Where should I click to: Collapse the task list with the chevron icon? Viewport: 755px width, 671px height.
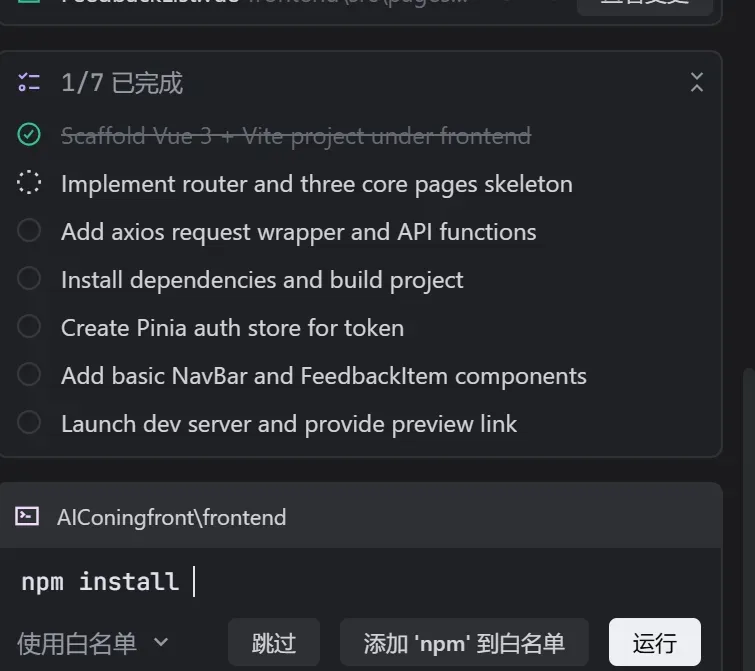697,83
